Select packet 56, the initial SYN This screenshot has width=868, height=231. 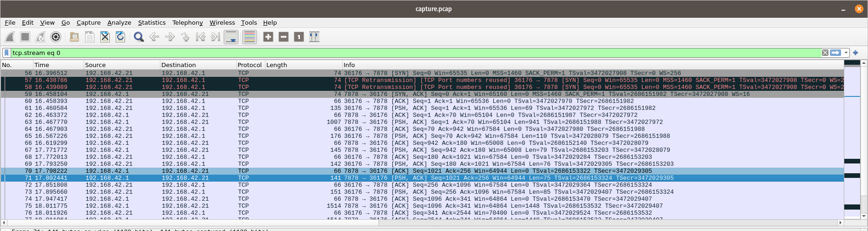(422, 73)
